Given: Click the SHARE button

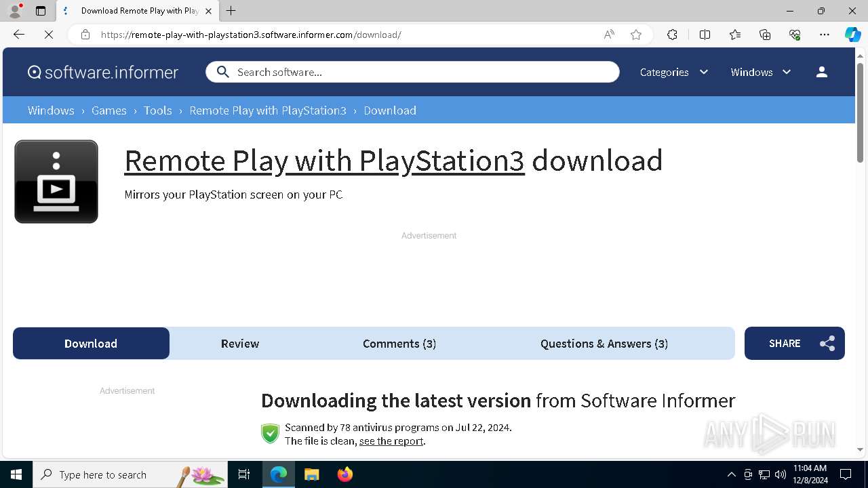Looking at the screenshot, I should pos(795,344).
